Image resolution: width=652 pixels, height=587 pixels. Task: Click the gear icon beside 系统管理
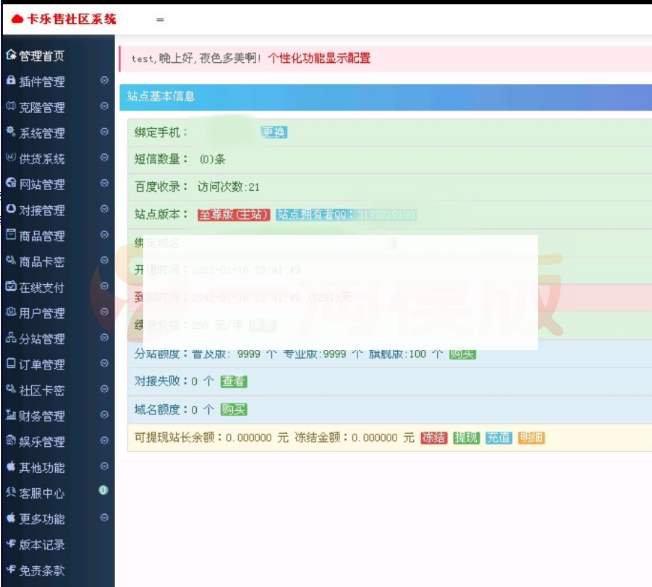pyautogui.click(x=10, y=132)
